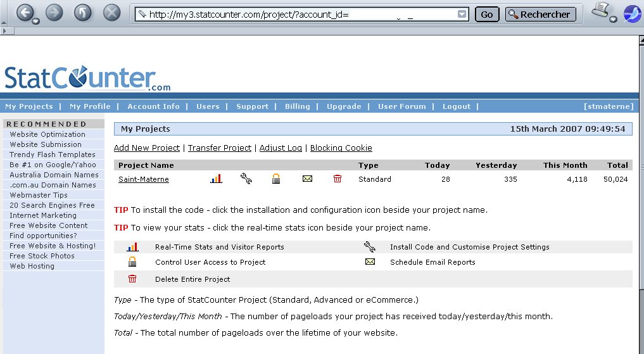Open the My Profile menu item
The width and height of the screenshot is (644, 354).
[x=90, y=106]
